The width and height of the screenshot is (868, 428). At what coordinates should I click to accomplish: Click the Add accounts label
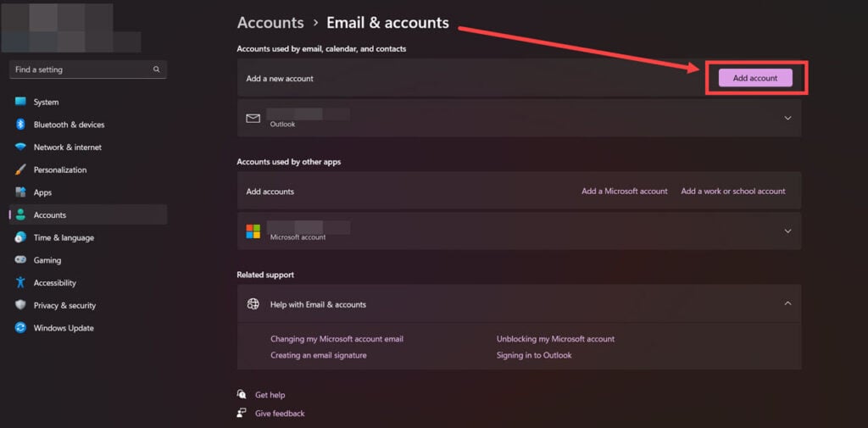270,192
